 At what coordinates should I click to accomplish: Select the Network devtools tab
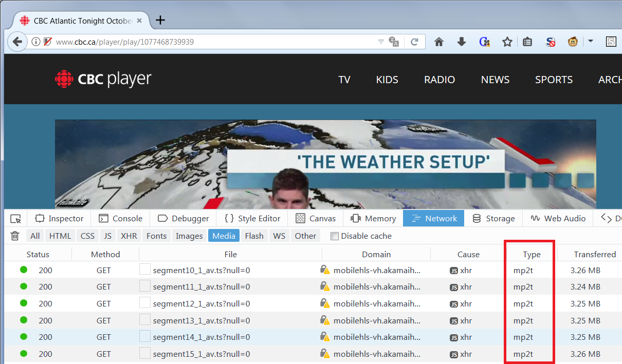pyautogui.click(x=434, y=219)
